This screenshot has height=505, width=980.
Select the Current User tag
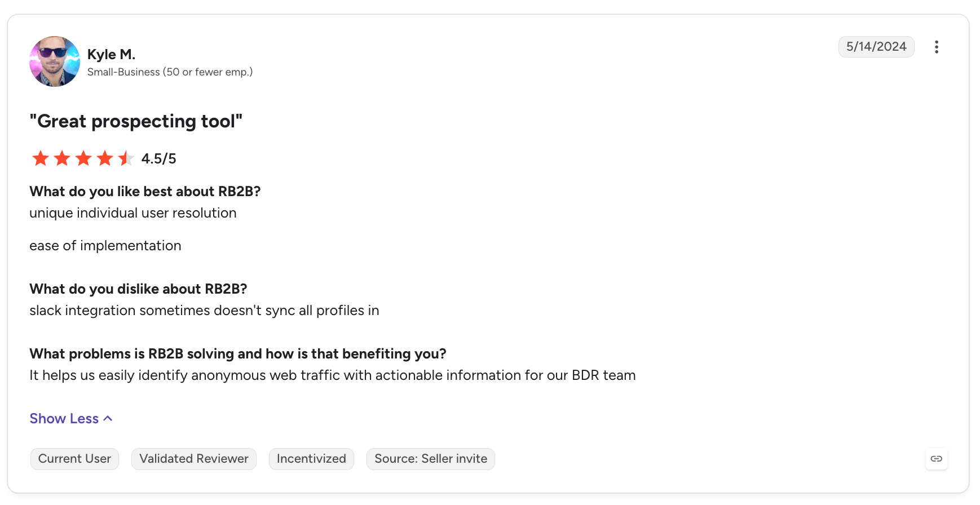[74, 459]
